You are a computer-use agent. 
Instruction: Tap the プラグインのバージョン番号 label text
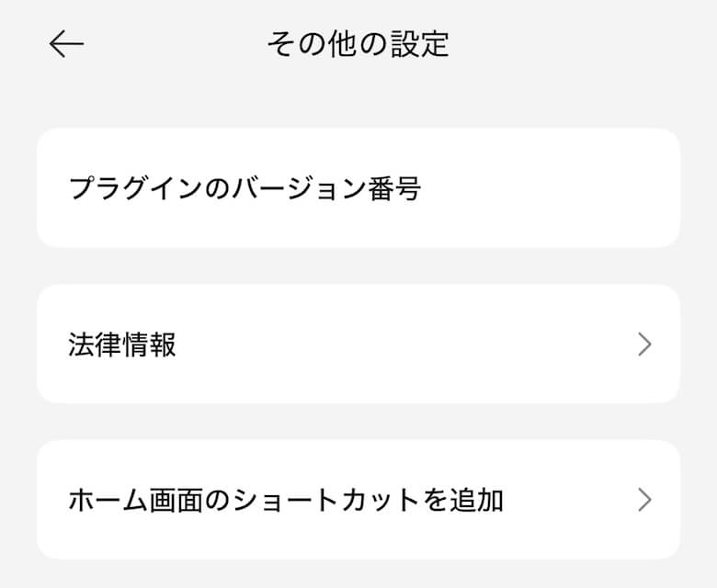245,188
